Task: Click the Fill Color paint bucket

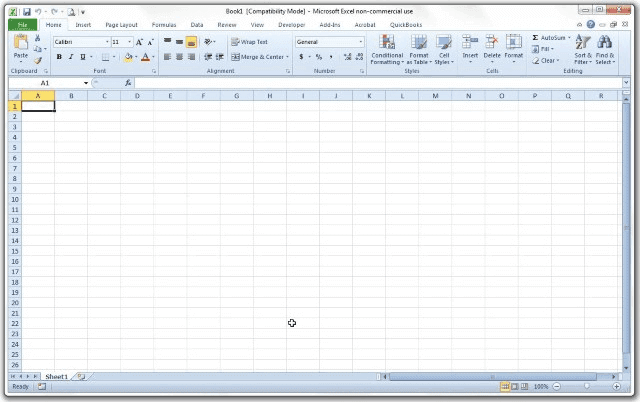Action: [x=129, y=57]
